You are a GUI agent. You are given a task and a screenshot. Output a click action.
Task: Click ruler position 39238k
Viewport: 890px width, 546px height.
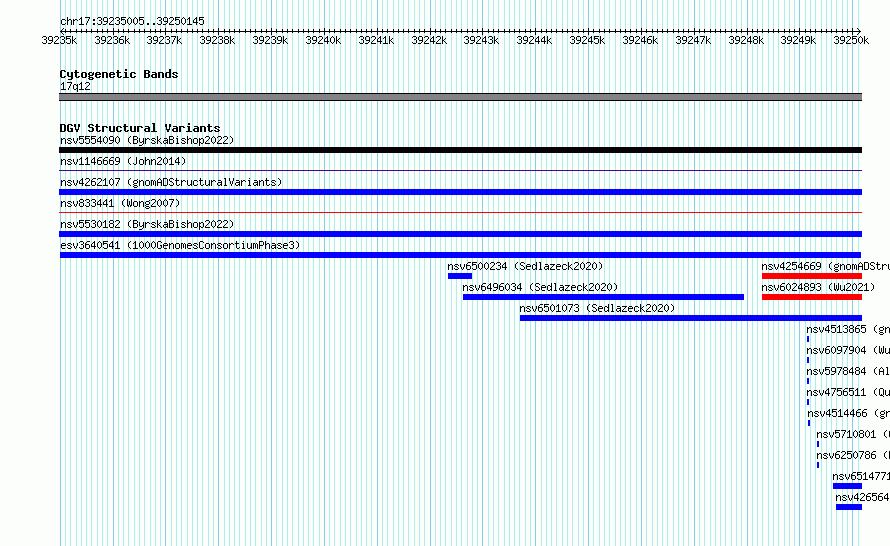(x=217, y=40)
